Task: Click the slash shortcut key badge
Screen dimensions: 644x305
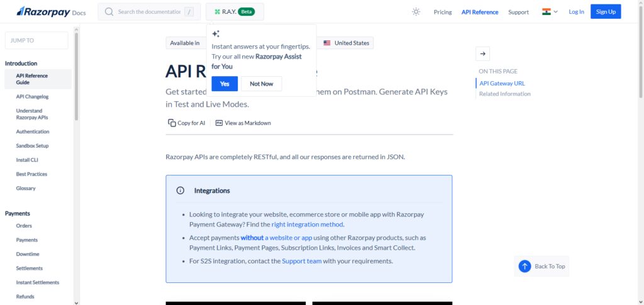Action: pos(189,12)
